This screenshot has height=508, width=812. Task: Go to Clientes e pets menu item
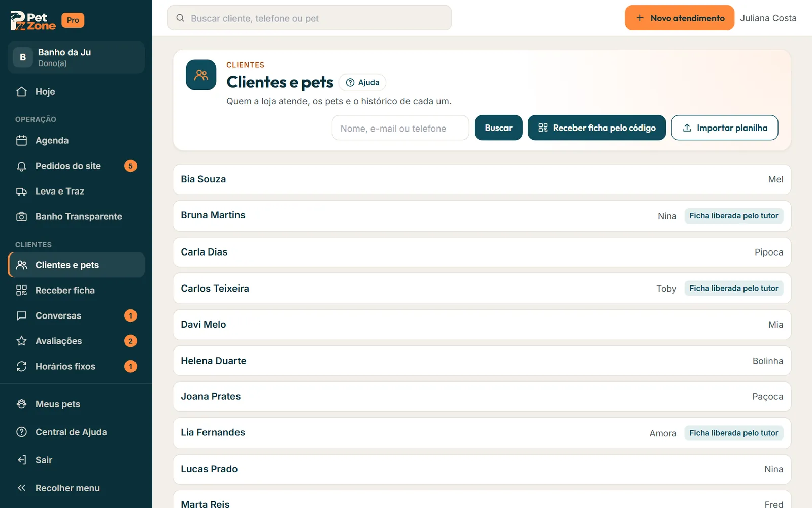pos(76,265)
